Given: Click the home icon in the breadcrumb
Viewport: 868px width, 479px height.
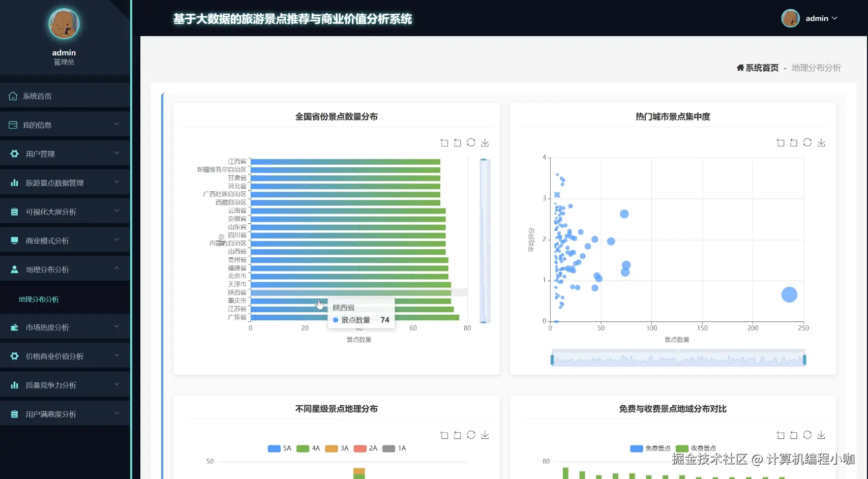Looking at the screenshot, I should (x=740, y=68).
